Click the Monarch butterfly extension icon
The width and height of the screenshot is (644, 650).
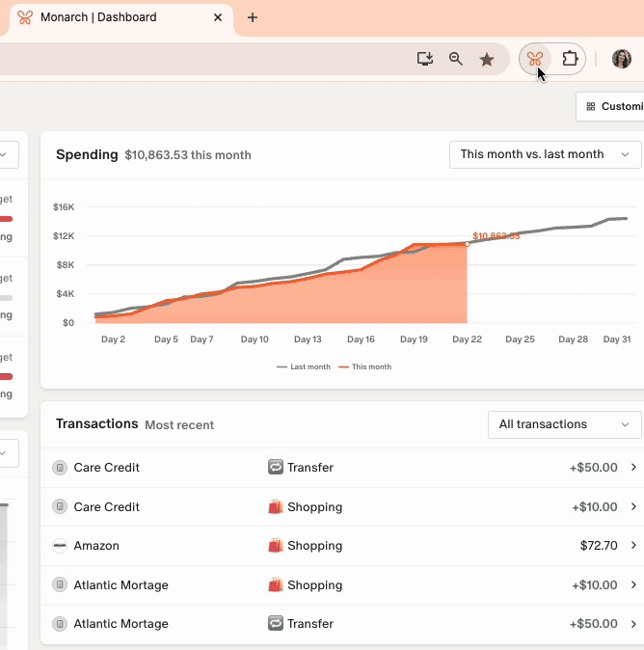click(534, 59)
